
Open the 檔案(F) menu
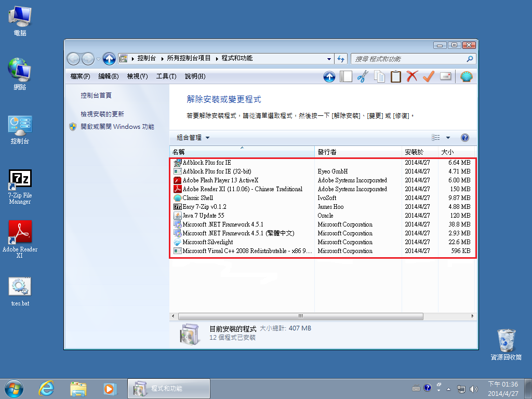click(81, 76)
